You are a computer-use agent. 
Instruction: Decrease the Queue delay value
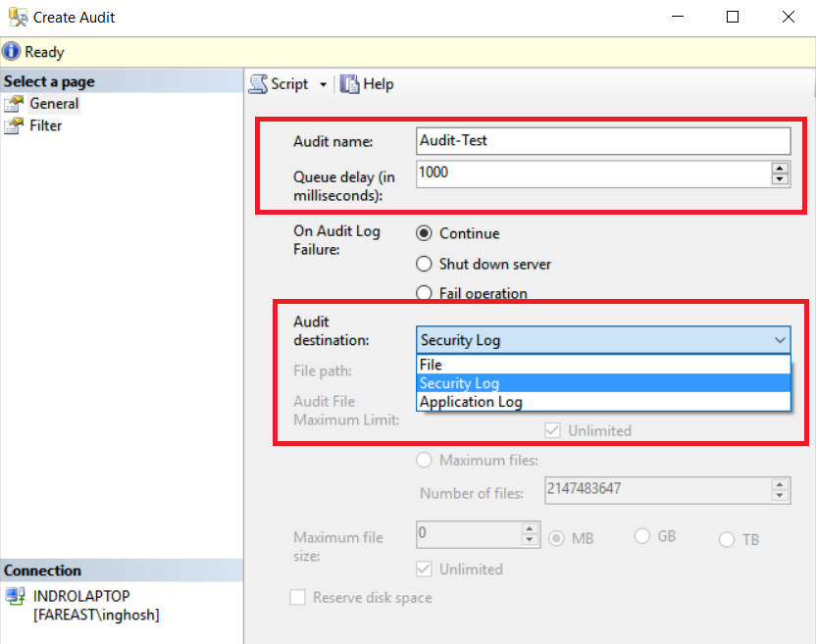[x=780, y=179]
